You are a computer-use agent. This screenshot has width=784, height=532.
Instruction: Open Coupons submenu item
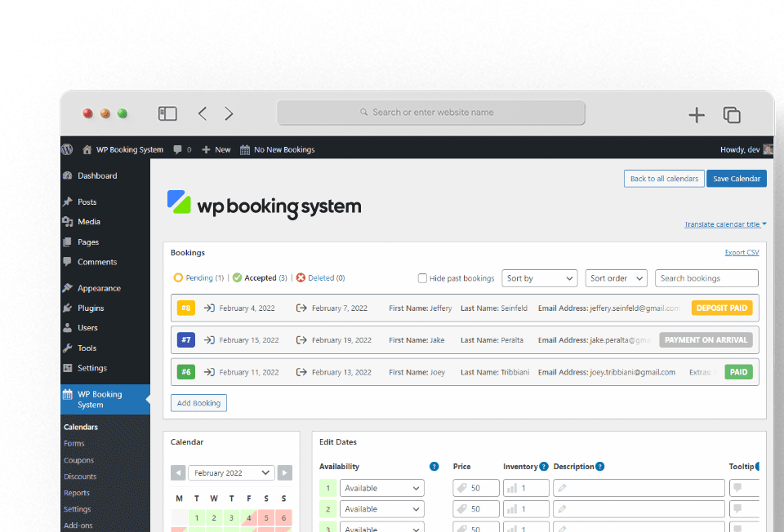[x=79, y=460]
